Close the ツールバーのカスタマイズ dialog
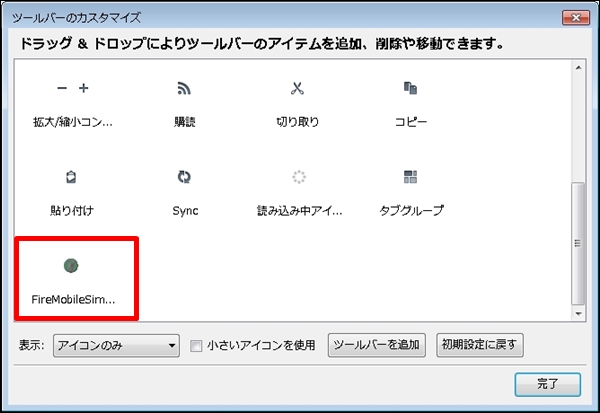The image size is (600, 413). [576, 18]
